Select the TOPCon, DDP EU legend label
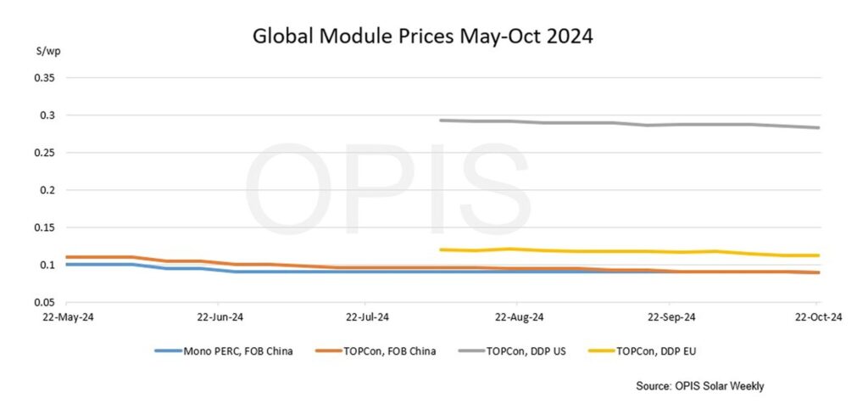868x415 pixels. (657, 351)
